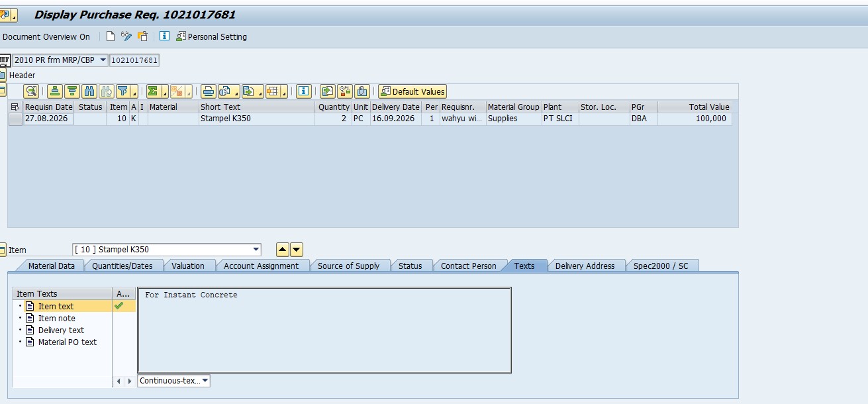The height and width of the screenshot is (404, 868).
Task: Select Material PO text in Item Texts
Action: (68, 342)
